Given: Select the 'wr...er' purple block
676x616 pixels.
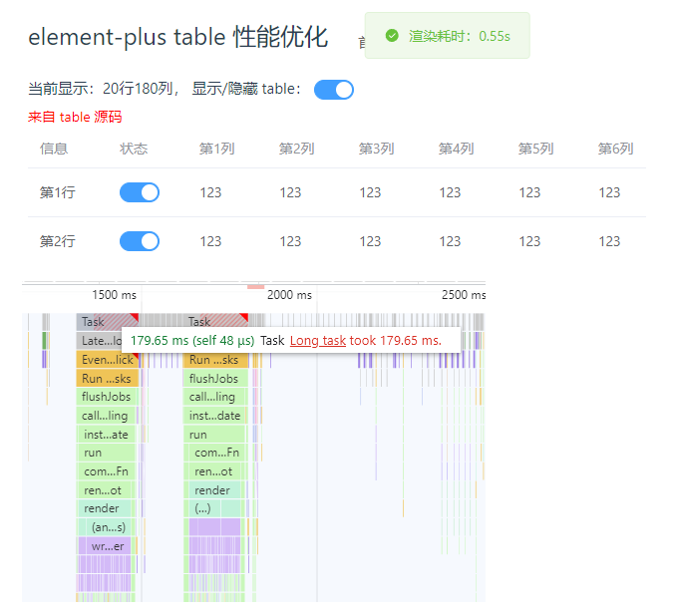Looking at the screenshot, I should click(x=108, y=546).
